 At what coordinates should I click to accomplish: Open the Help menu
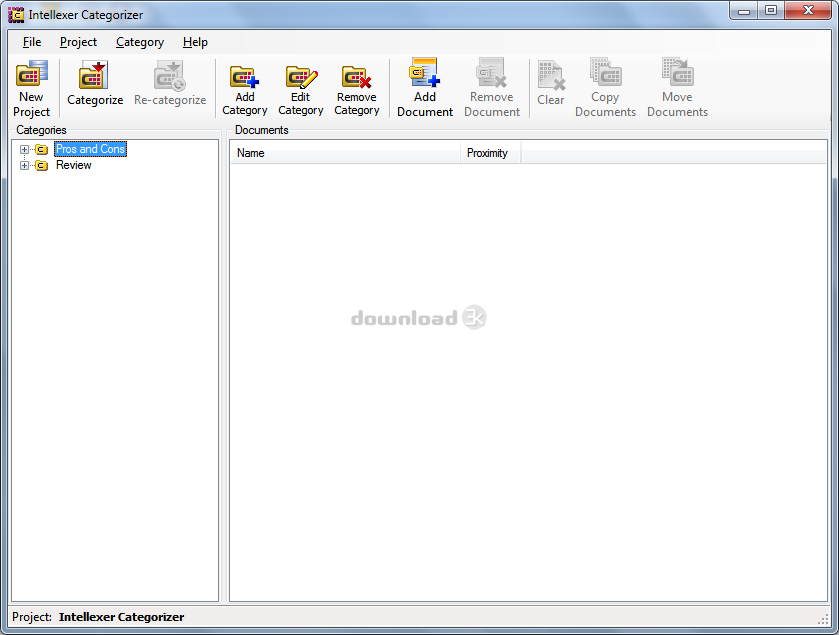point(195,42)
